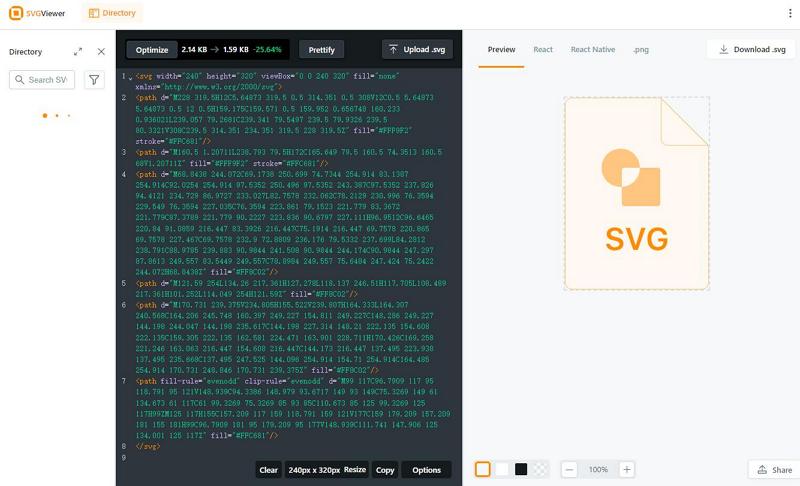The image size is (800, 486).
Task: Switch to the React tab
Action: click(543, 49)
